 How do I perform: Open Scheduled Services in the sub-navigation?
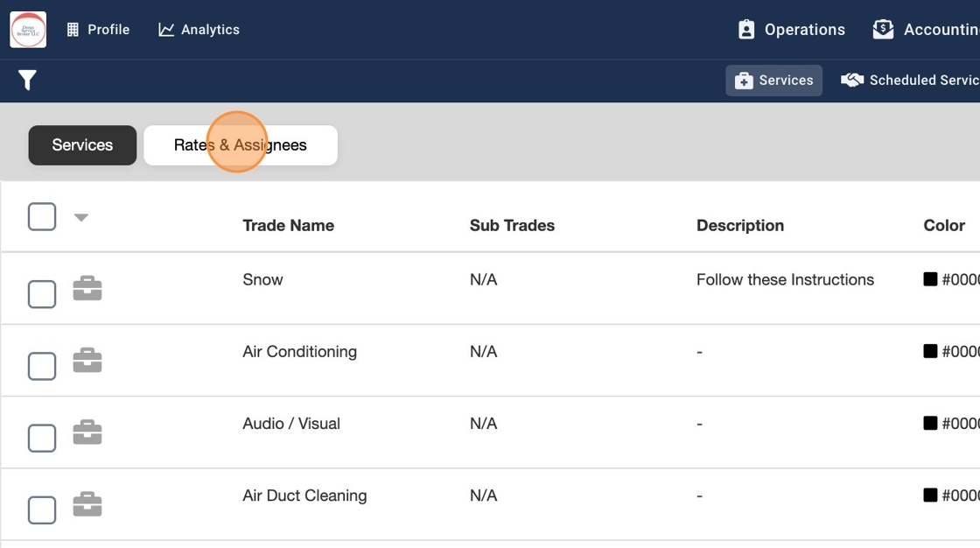pyautogui.click(x=912, y=81)
